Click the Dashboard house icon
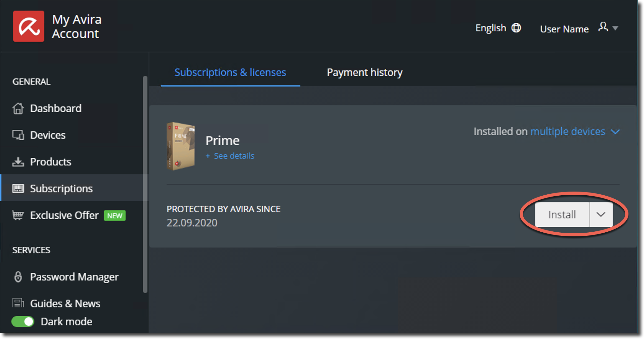The width and height of the screenshot is (644, 339). pos(18,109)
